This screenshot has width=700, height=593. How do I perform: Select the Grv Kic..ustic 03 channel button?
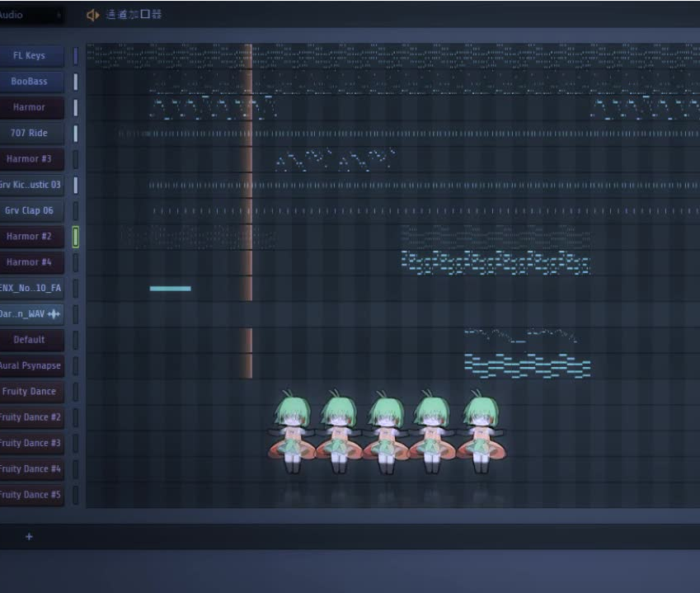point(31,185)
